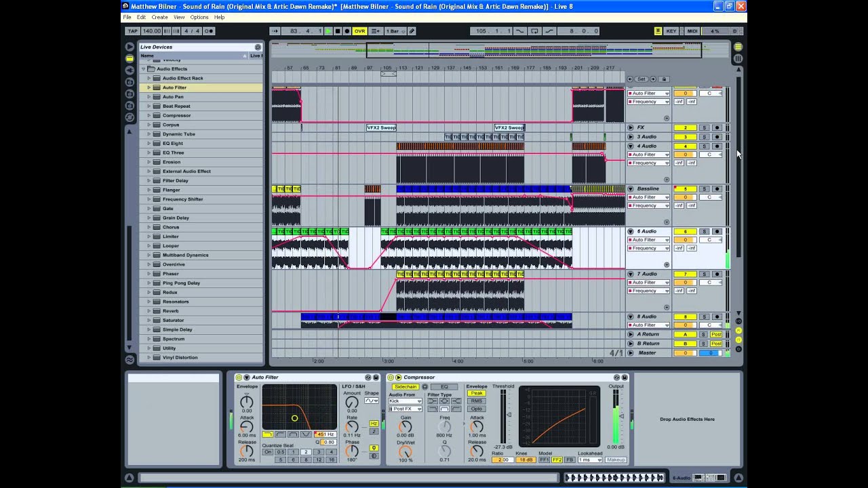This screenshot has height=488, width=868.
Task: Open the View menu
Action: coord(179,17)
